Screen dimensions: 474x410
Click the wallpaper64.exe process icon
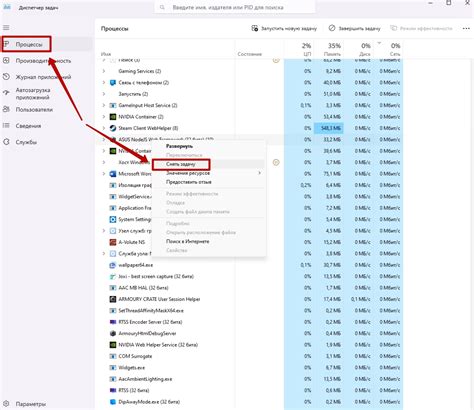tap(113, 265)
